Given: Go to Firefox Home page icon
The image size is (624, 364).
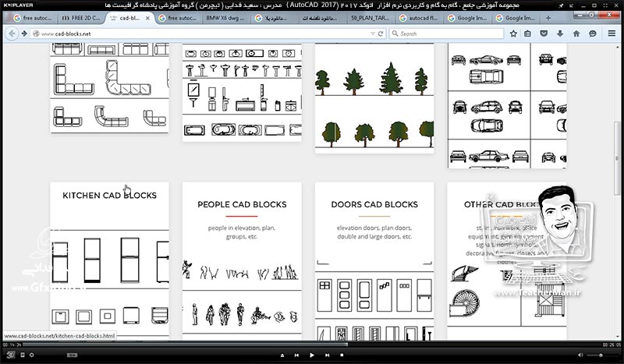Looking at the screenshot, I should 576,34.
